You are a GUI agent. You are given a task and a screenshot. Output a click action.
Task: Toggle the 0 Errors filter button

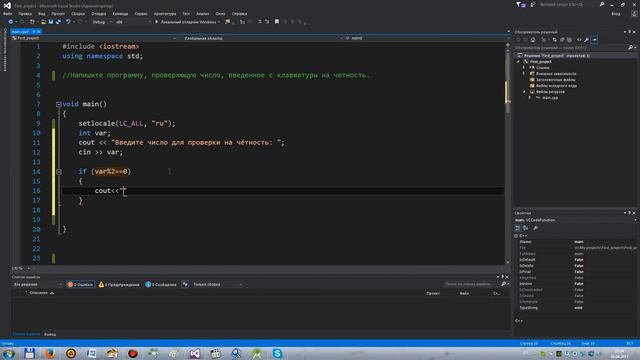(x=80, y=284)
